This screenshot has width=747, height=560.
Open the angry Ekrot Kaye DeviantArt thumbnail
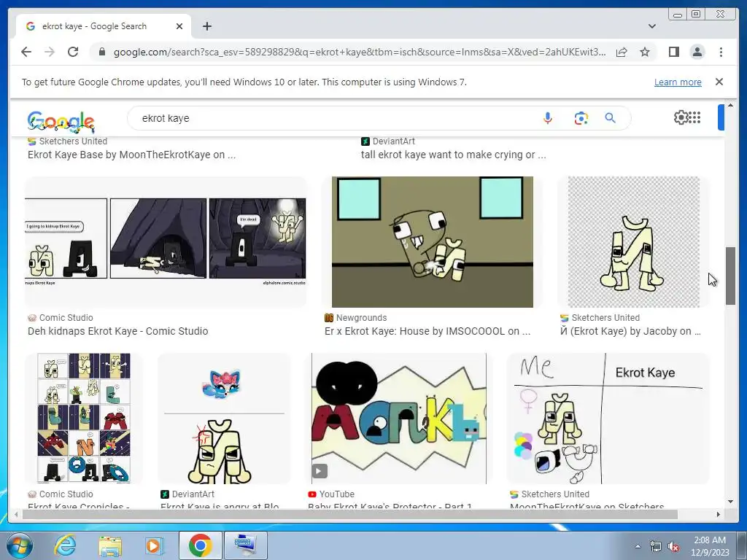point(224,418)
